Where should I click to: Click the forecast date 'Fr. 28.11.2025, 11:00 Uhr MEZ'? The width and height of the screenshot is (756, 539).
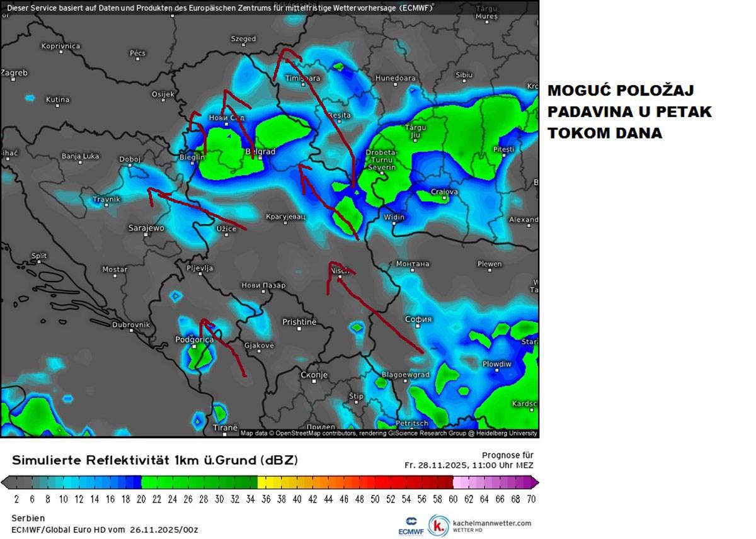[469, 465]
